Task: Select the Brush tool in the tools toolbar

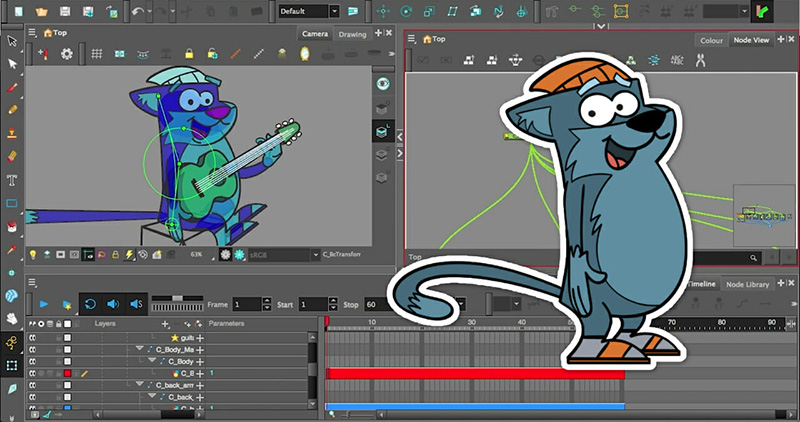Action: click(x=13, y=88)
